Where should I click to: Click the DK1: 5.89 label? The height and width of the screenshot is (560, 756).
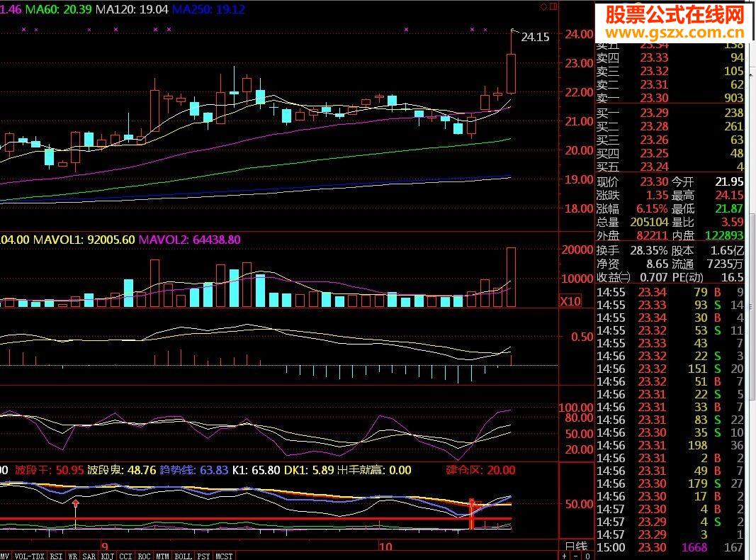pyautogui.click(x=309, y=470)
